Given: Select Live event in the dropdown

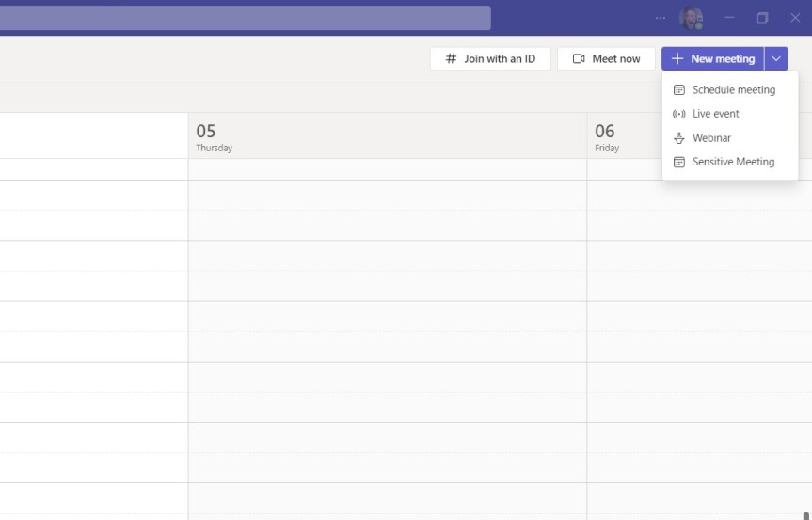Looking at the screenshot, I should coord(729,114).
